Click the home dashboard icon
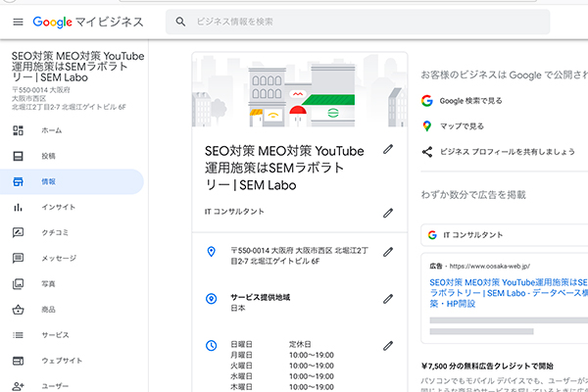The height and width of the screenshot is (392, 588). pos(18,130)
